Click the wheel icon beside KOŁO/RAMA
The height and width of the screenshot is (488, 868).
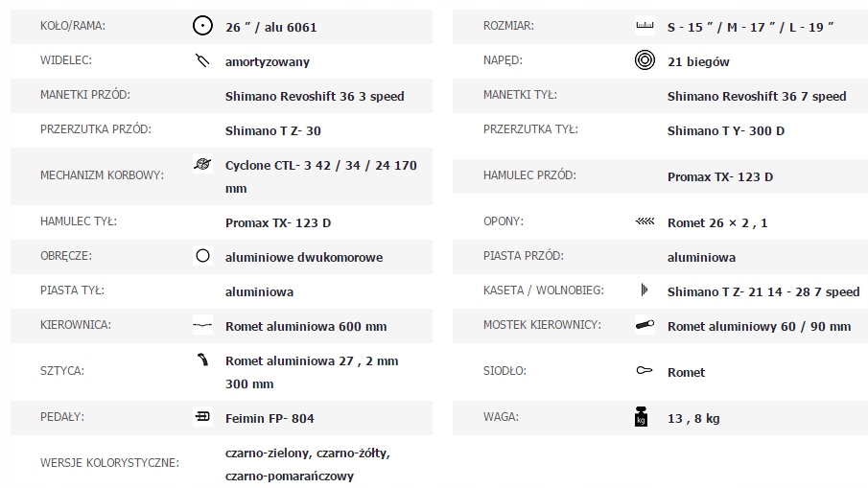[201, 26]
